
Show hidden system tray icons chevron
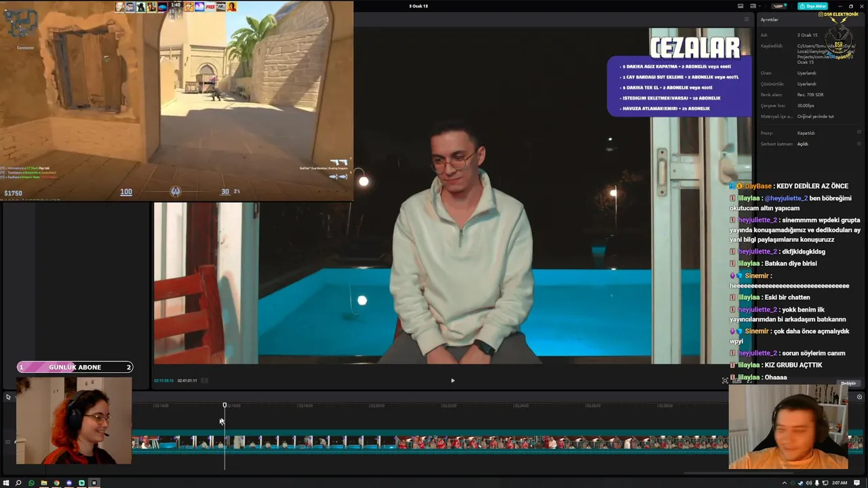point(785,483)
